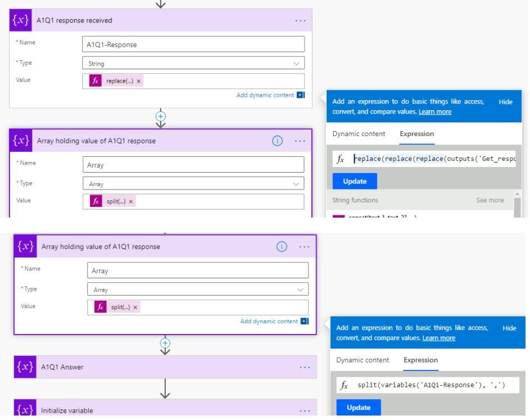Expand the A1Q1 Answer action header
Image resolution: width=530 pixels, height=420 pixels.
coord(165,367)
